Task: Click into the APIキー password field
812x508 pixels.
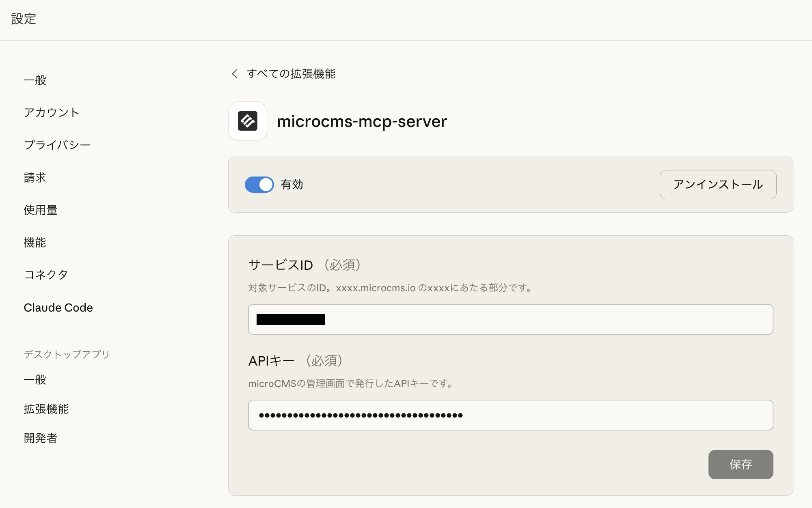Action: (510, 415)
